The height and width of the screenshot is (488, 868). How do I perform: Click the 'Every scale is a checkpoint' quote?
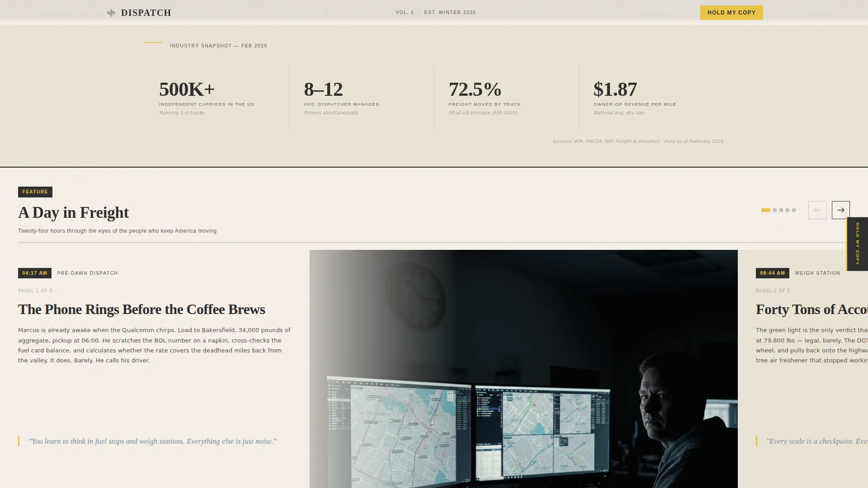817,441
